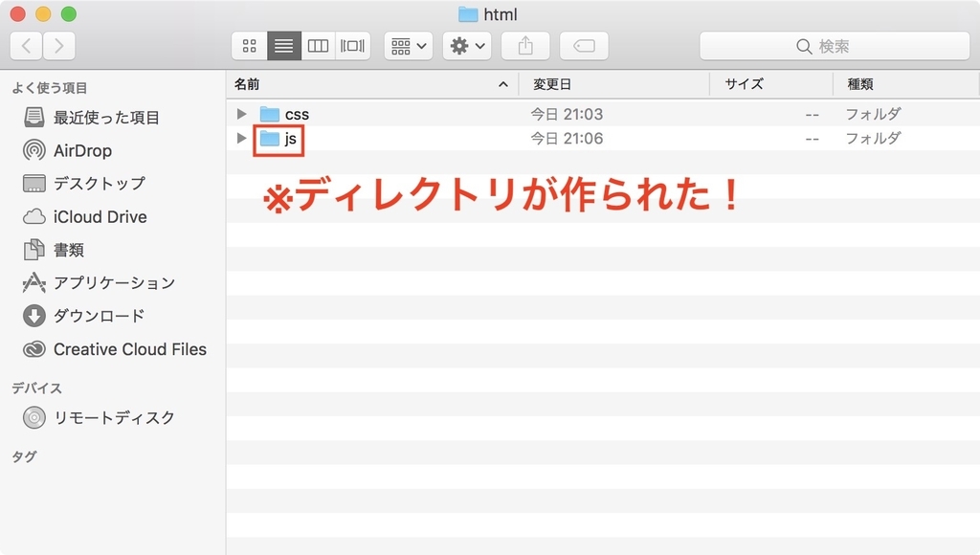Image resolution: width=980 pixels, height=555 pixels.
Task: Open the item arrangement dropdown
Action: (x=408, y=46)
